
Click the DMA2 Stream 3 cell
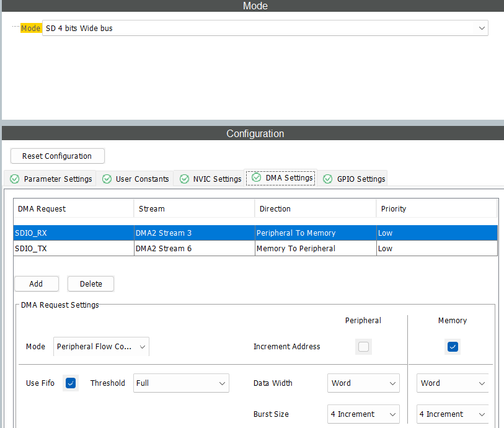[x=195, y=233]
